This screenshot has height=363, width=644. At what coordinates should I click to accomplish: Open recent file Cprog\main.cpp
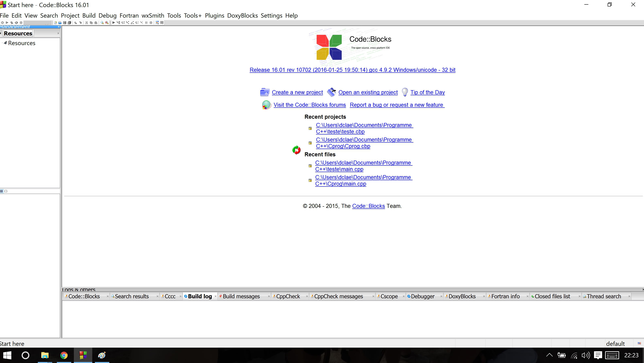coord(364,180)
